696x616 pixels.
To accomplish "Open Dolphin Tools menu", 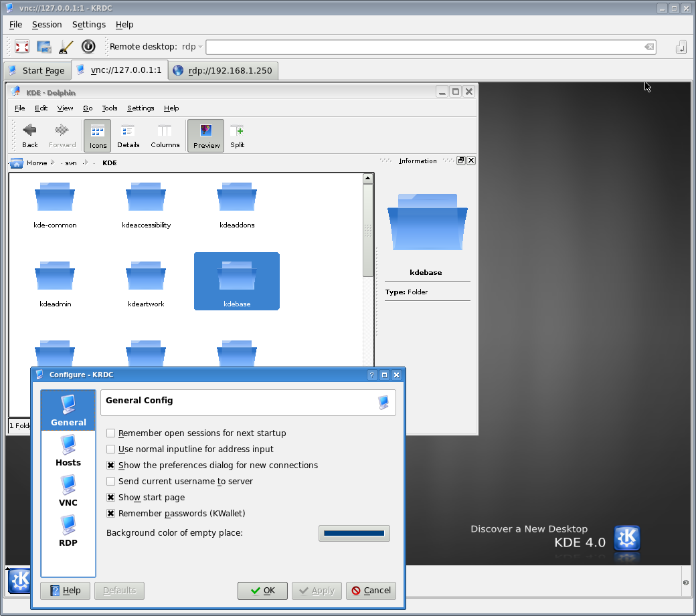I will pos(110,108).
